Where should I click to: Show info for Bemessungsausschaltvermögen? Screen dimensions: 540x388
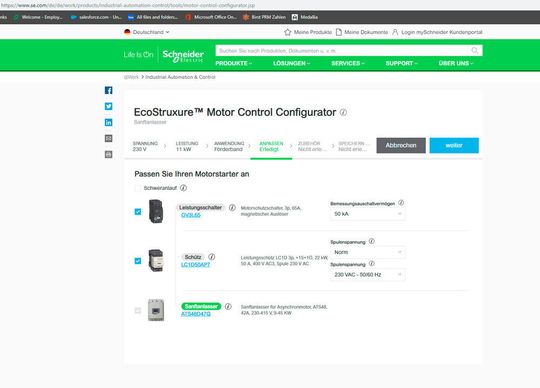[x=401, y=203]
